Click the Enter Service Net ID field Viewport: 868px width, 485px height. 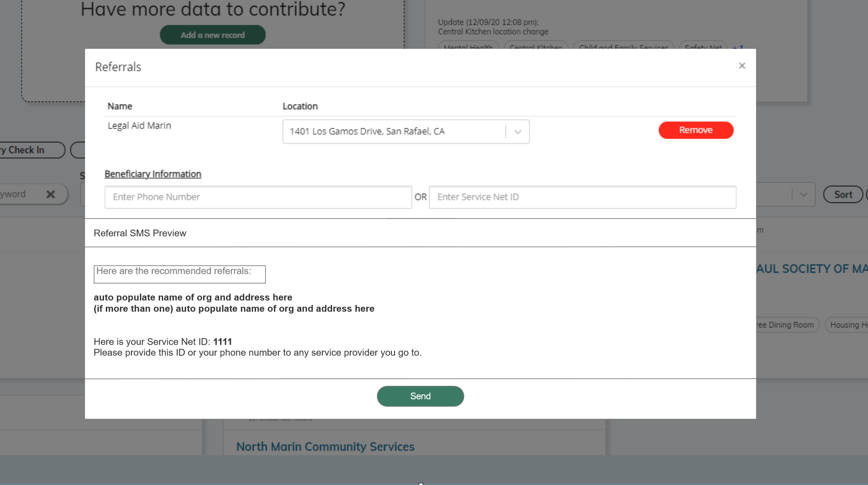tap(582, 197)
